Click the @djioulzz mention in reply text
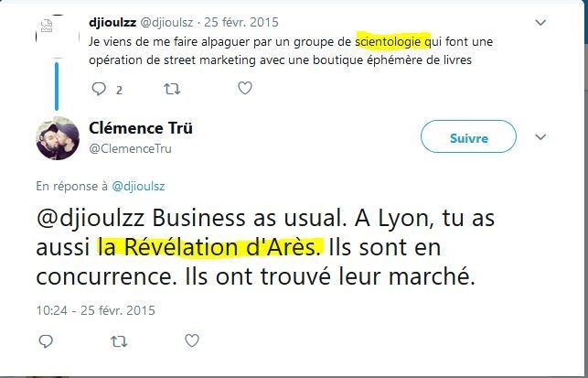Viewport: 588px width, 378px height. (x=90, y=219)
